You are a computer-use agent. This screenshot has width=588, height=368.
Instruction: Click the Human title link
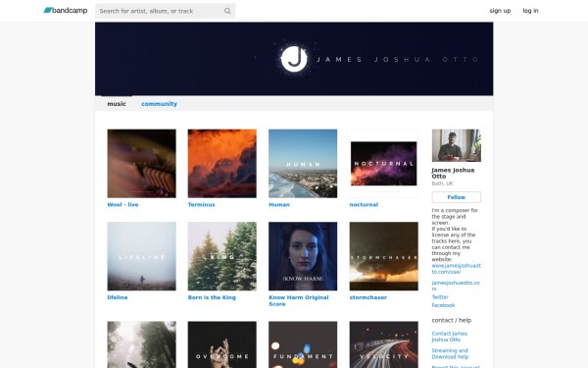(x=279, y=205)
